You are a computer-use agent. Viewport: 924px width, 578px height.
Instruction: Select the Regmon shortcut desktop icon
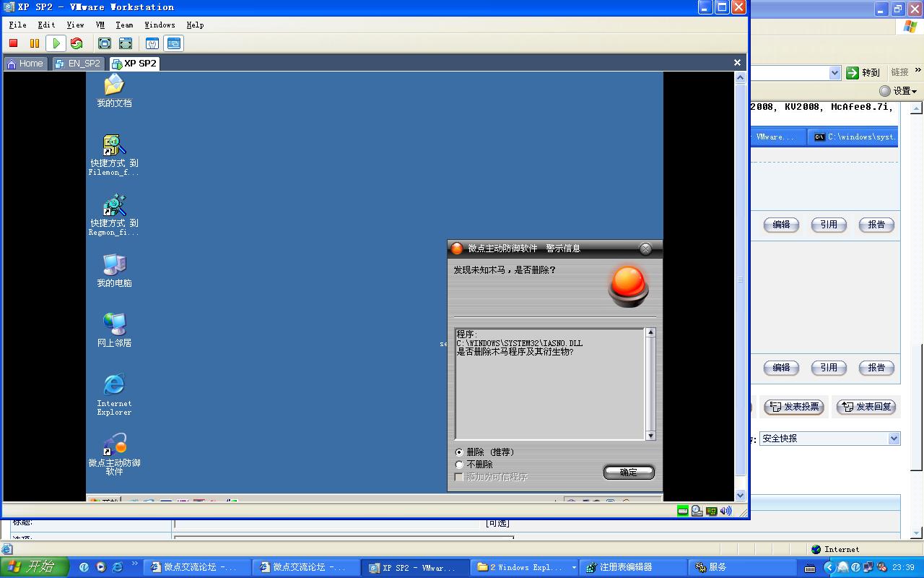[114, 215]
